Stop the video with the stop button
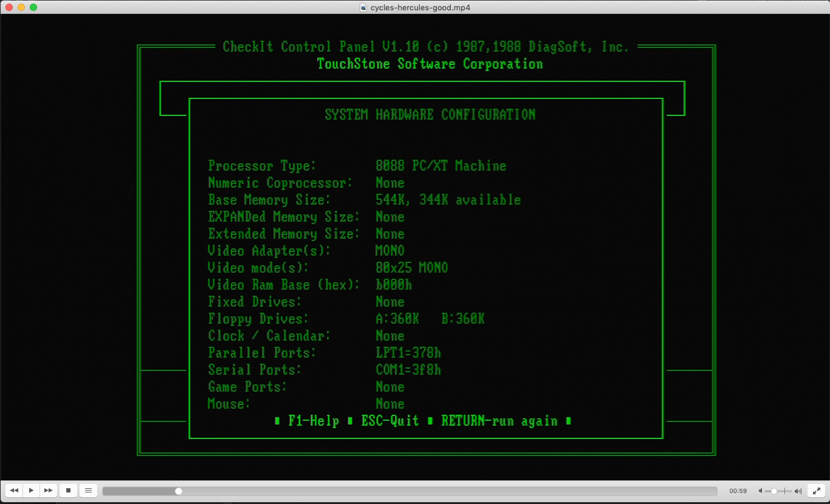830x504 pixels. click(x=69, y=490)
